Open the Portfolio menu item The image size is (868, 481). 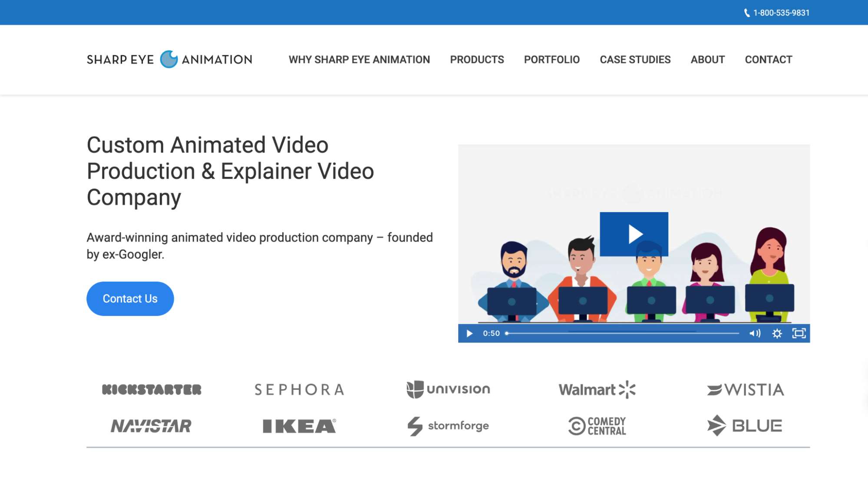tap(551, 60)
